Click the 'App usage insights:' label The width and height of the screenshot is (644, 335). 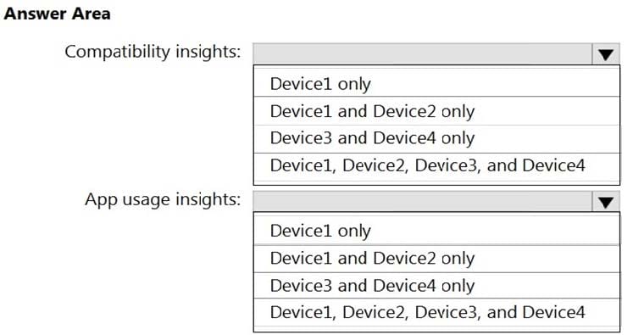coord(163,200)
